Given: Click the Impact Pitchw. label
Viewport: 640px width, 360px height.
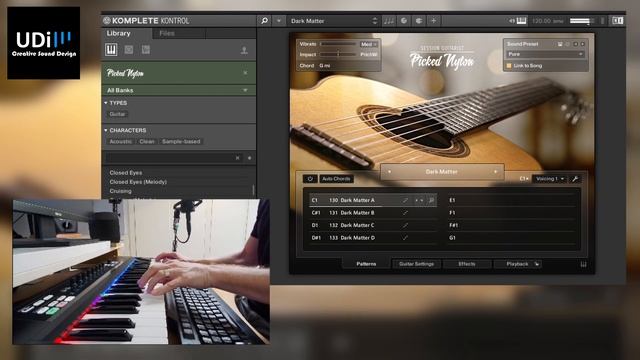Looking at the screenshot, I should click(369, 54).
